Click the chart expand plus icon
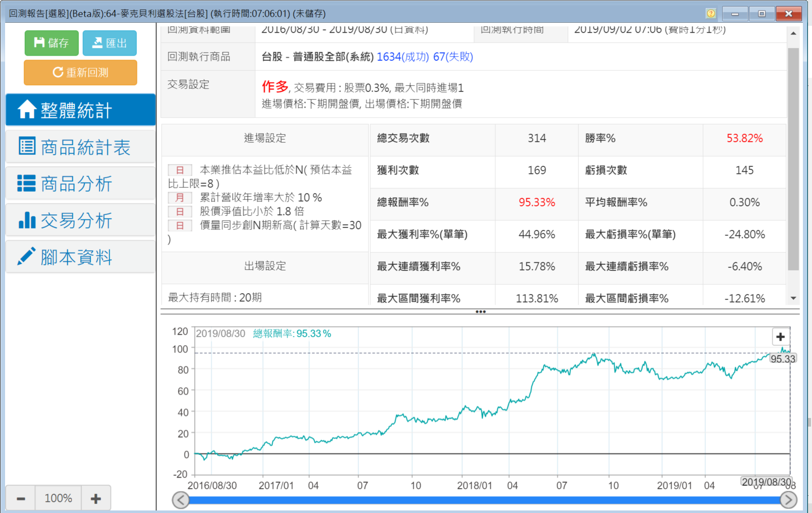 780,337
